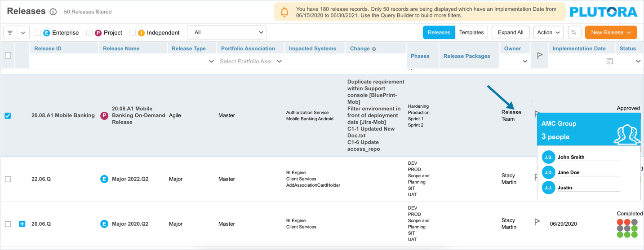Uncheck the 20.08.A1 Mobile Banking row

(8, 116)
